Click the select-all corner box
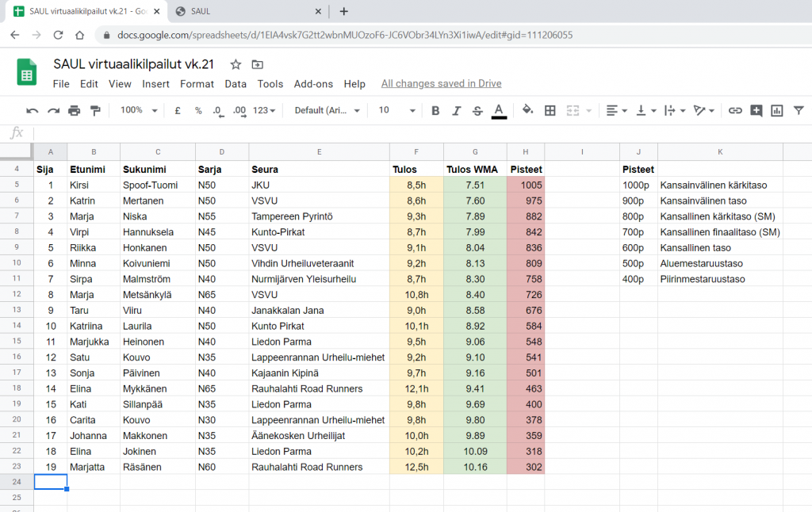The height and width of the screenshot is (512, 812). coord(17,151)
